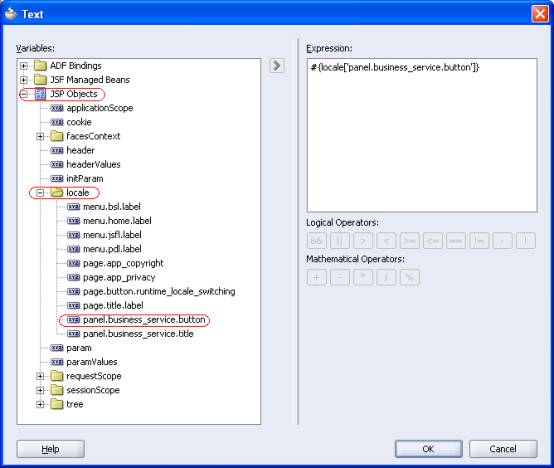554x468 pixels.
Task: Click the tree folder icon
Action: click(57, 404)
